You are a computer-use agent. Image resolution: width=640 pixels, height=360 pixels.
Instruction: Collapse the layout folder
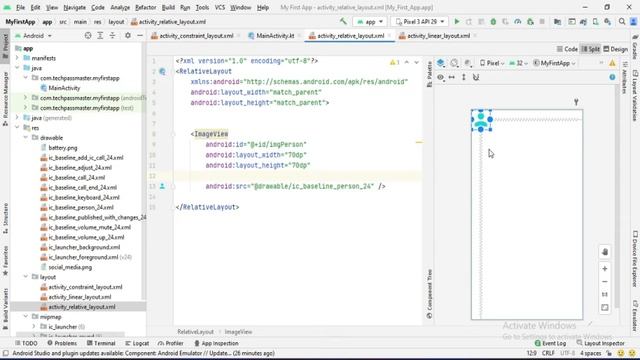[x=26, y=277]
